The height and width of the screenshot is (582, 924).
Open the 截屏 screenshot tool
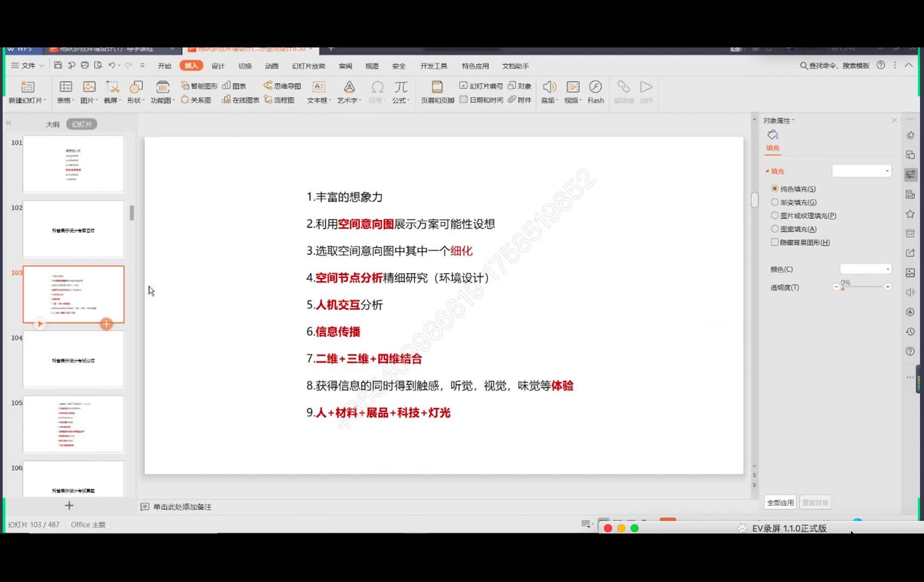pyautogui.click(x=113, y=92)
